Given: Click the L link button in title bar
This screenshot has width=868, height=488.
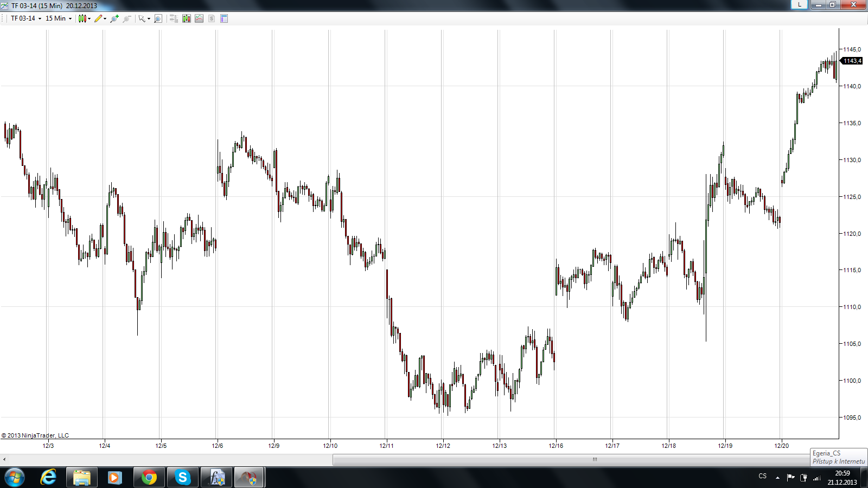Looking at the screenshot, I should coord(799,4).
